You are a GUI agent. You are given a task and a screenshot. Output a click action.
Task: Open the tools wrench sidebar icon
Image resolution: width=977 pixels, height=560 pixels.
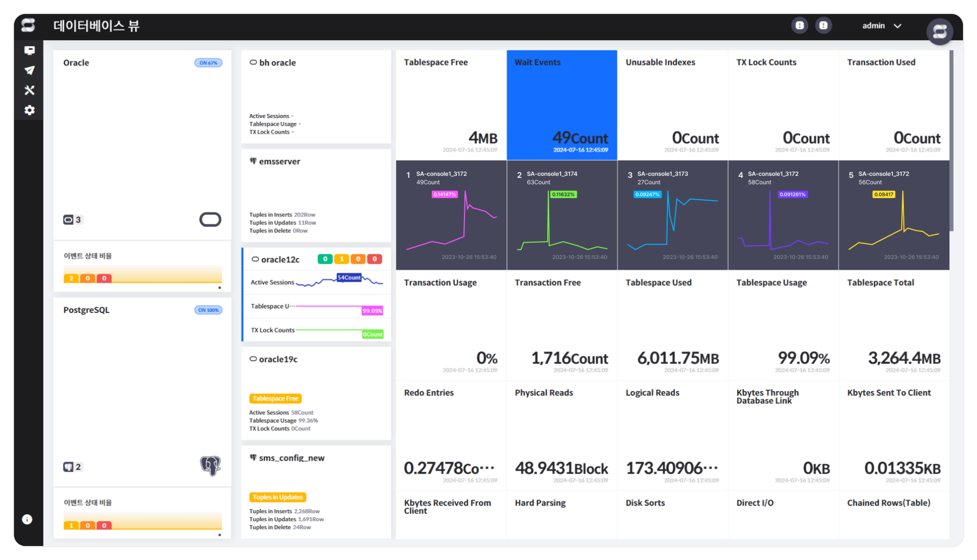[29, 90]
